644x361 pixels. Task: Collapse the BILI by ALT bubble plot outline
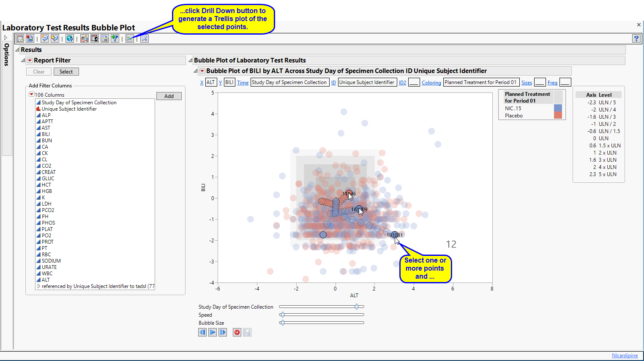point(196,71)
